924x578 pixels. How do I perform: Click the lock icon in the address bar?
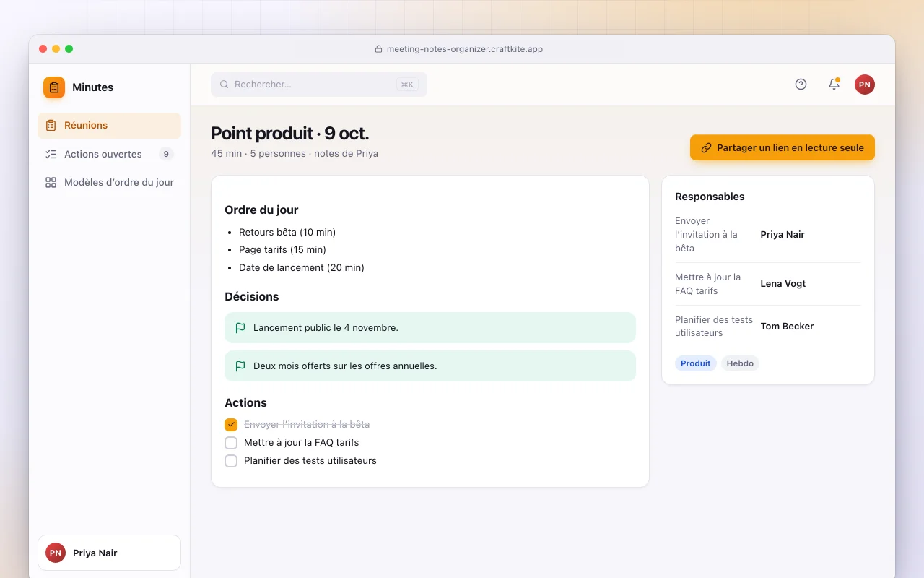[x=378, y=49]
